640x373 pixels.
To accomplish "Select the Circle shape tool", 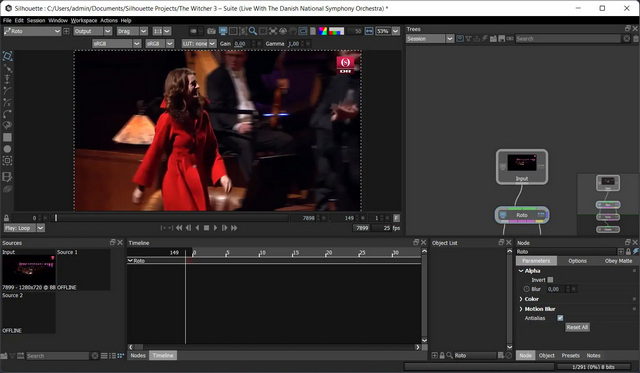I will point(7,149).
